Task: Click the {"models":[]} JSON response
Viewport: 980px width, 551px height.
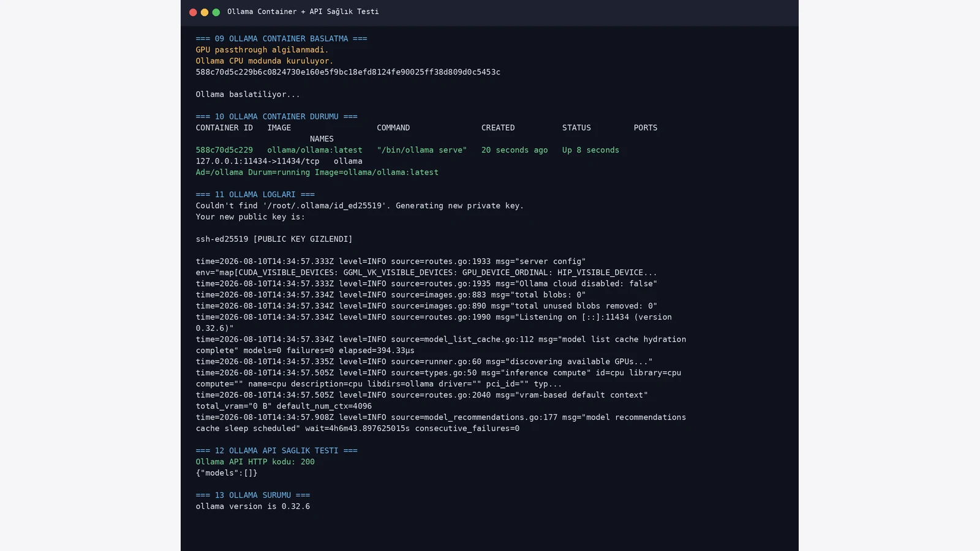Action: click(x=227, y=473)
